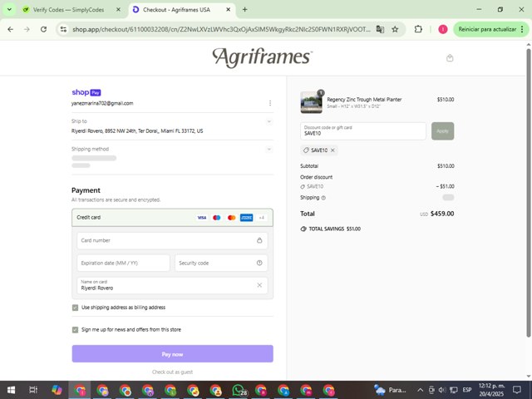Open Task View on the taskbar
This screenshot has height=399, width=532.
[33, 390]
